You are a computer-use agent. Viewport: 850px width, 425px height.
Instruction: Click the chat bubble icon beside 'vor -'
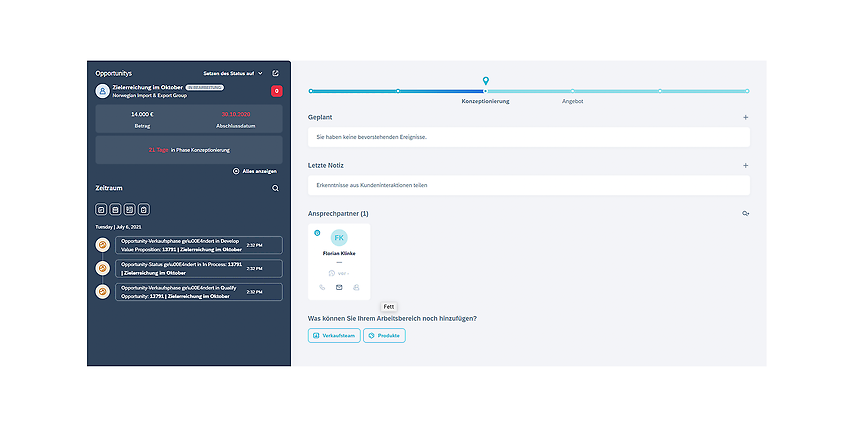[331, 273]
